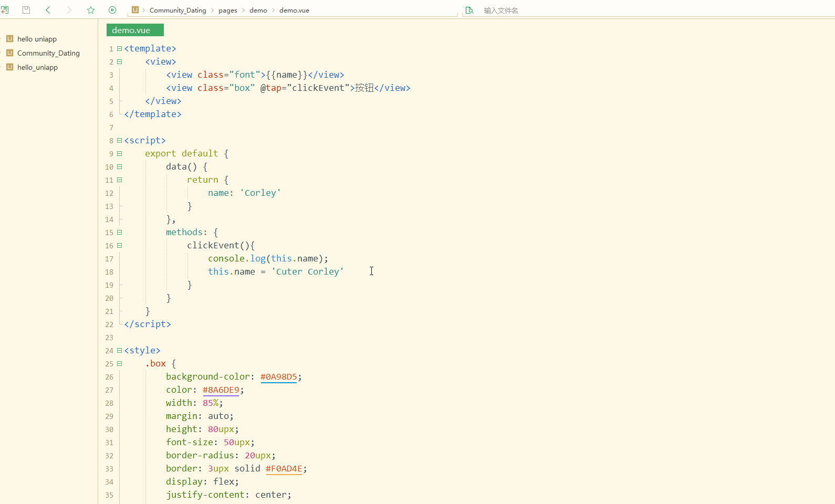Click the new file icon in toolbar
This screenshot has width=835, height=504.
4,10
